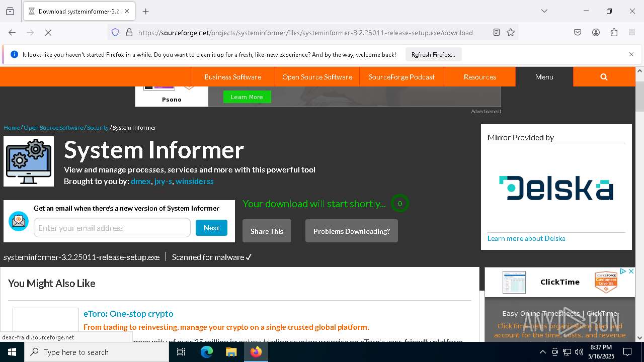
Task: Open SourceForge Podcast menu item
Action: coord(401,77)
